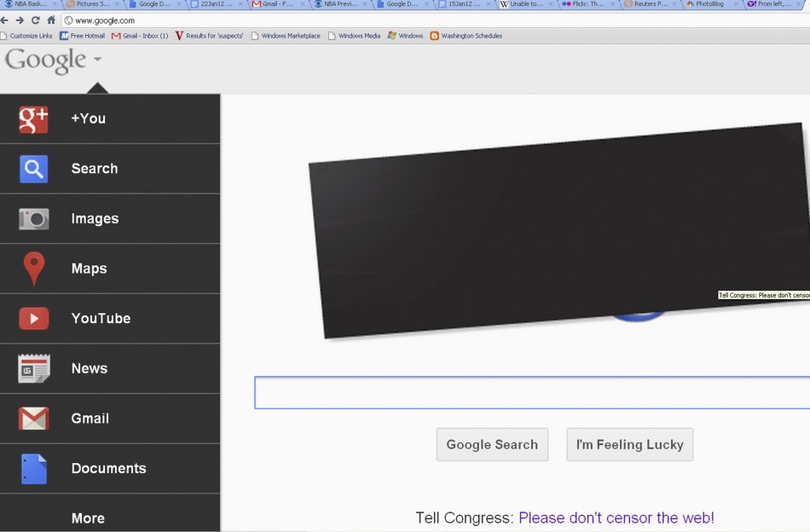Viewport: 810px width, 532px height.
Task: Open the Customize Links bookmark
Action: (27, 36)
